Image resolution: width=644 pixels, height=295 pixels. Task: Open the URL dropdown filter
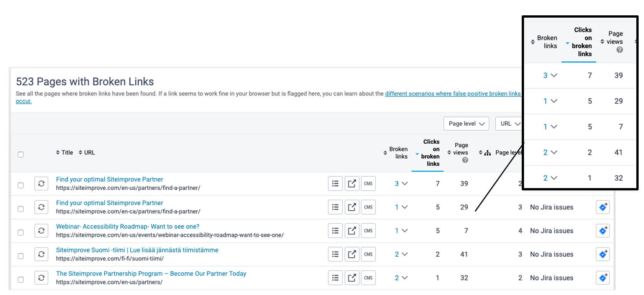(x=510, y=124)
